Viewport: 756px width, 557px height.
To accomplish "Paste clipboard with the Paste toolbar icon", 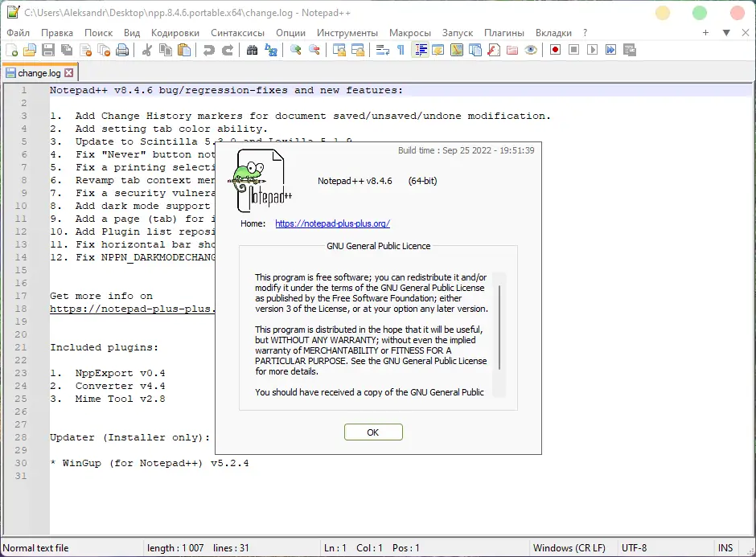I will pyautogui.click(x=184, y=50).
